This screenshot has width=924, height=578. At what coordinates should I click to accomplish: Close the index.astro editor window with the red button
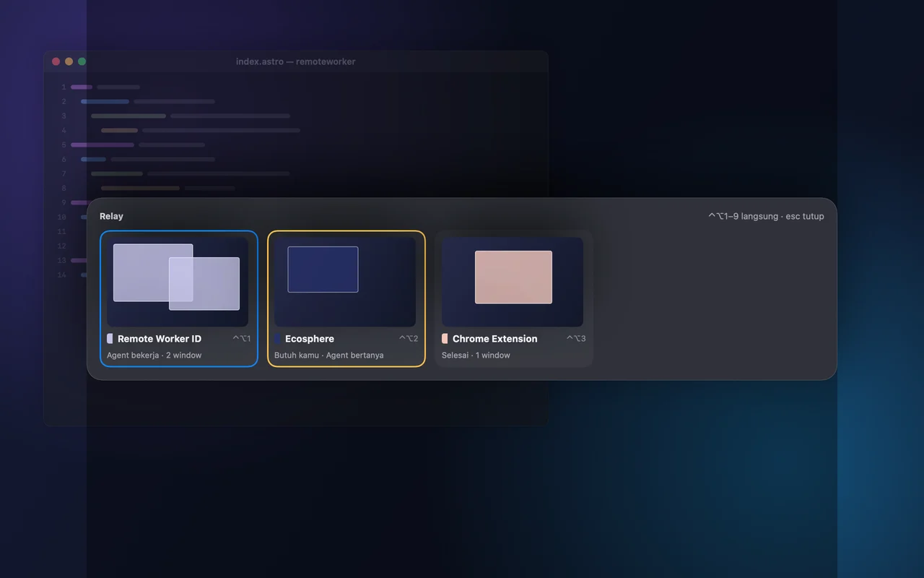pyautogui.click(x=56, y=61)
